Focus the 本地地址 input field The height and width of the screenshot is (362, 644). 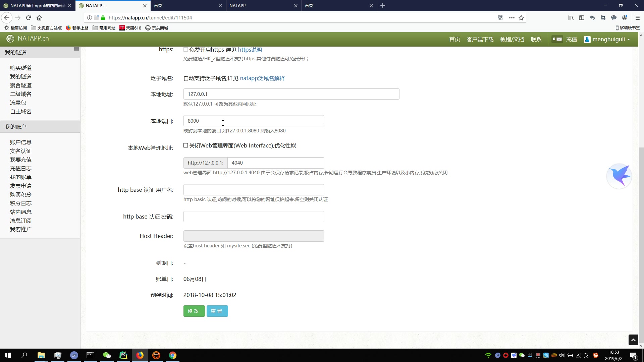click(x=291, y=94)
